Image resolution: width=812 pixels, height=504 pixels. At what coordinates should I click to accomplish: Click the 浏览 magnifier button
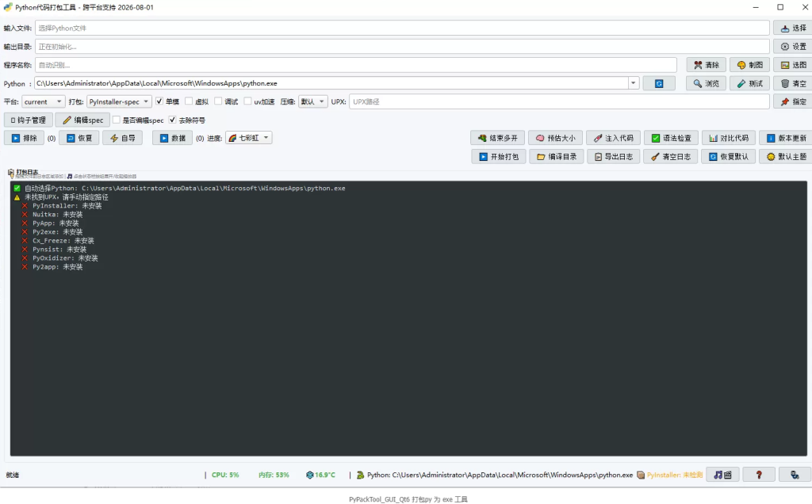click(706, 83)
